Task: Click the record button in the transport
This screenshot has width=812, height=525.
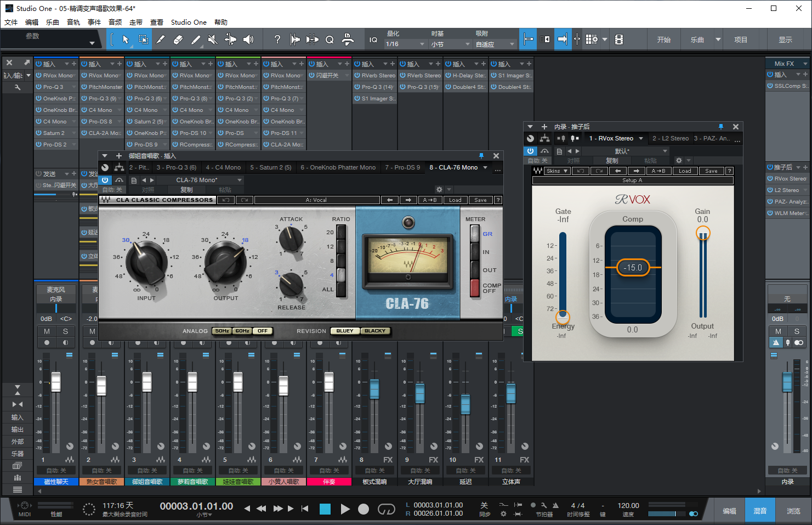Action: click(364, 509)
